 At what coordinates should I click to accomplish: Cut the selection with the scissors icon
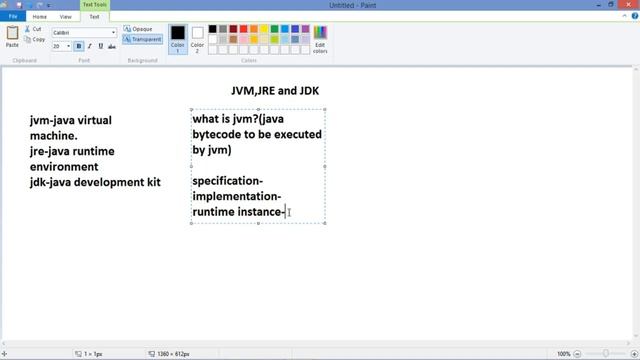point(27,29)
